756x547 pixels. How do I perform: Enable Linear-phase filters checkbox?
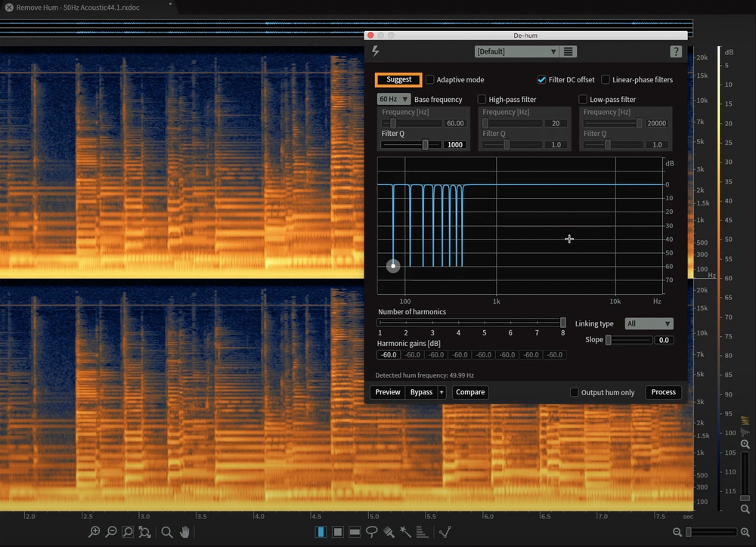606,79
